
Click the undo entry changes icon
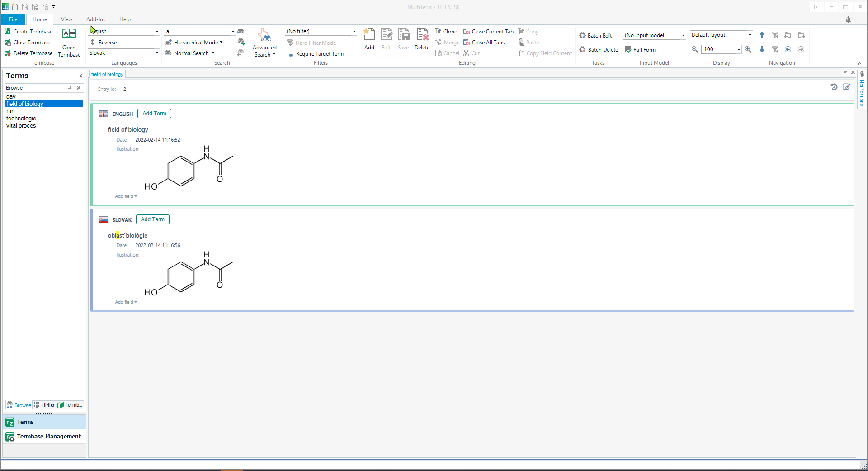[x=834, y=87]
